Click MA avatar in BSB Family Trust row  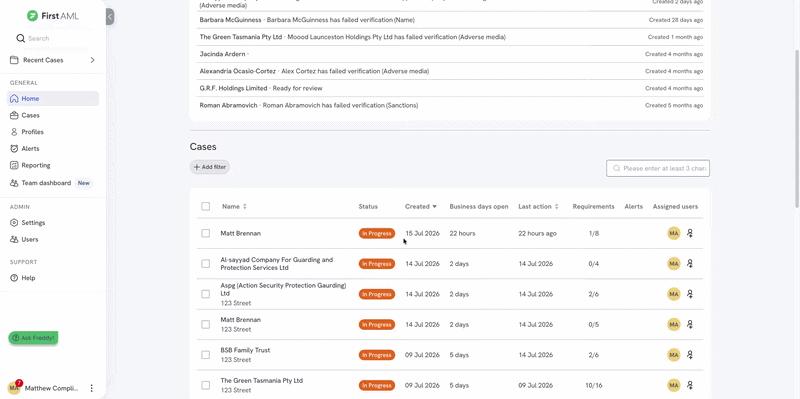pos(674,355)
